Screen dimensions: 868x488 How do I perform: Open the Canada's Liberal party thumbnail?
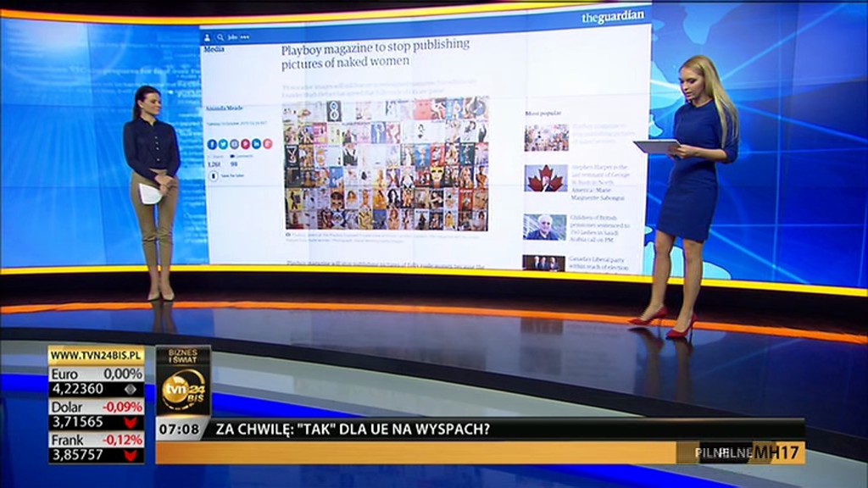click(x=543, y=263)
